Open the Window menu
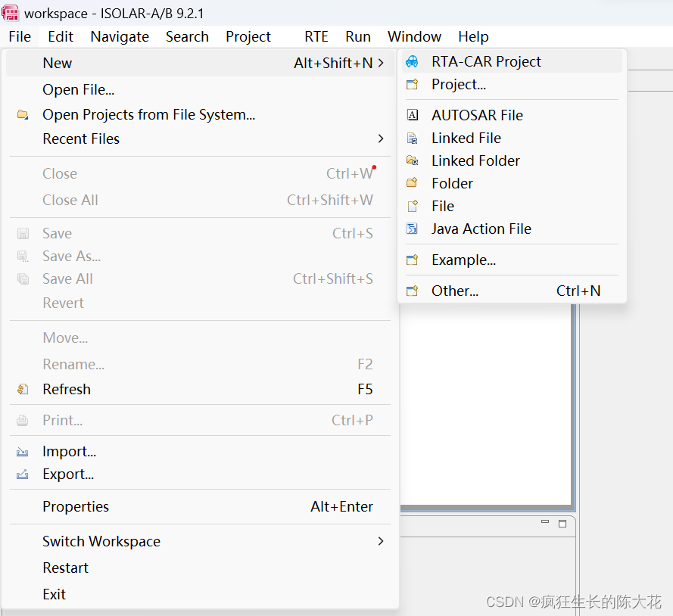 (x=414, y=36)
